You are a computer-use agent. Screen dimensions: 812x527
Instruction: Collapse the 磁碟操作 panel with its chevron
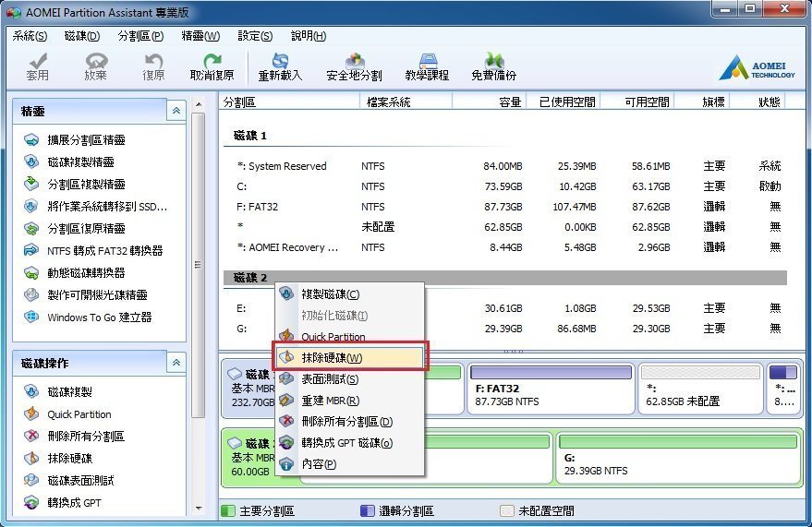176,363
